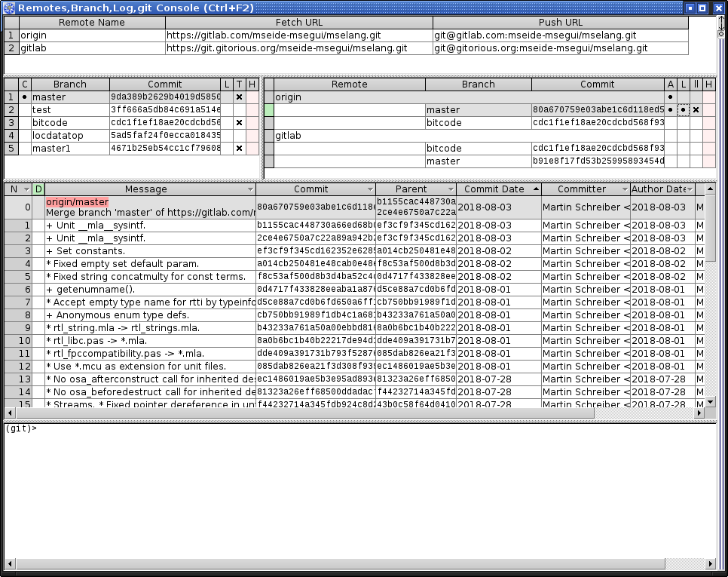Select the locdatatop branch row
This screenshot has width=728, height=577.
[x=69, y=136]
